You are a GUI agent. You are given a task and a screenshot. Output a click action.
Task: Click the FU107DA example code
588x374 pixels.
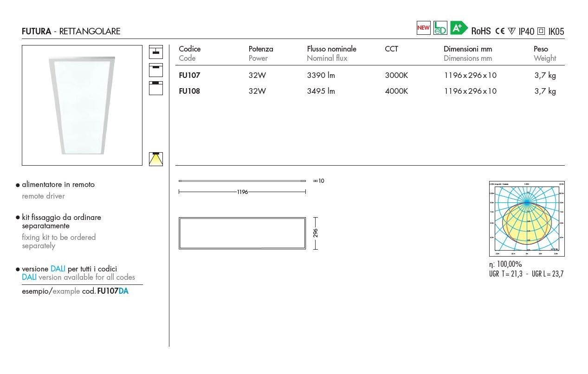(113, 291)
